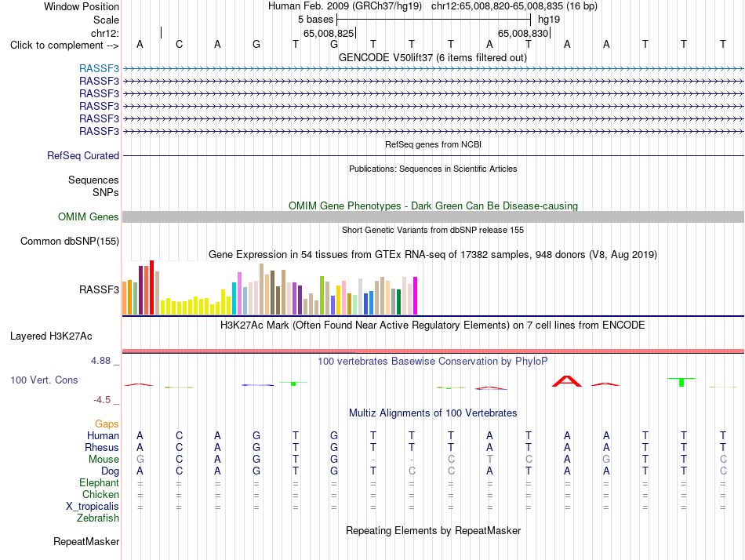745x560 pixels.
Task: Open the GTEx Gene Expression track title
Action: [432, 255]
